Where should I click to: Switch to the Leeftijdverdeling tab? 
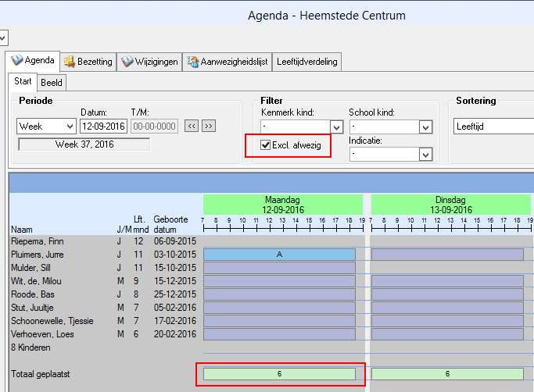[x=307, y=62]
